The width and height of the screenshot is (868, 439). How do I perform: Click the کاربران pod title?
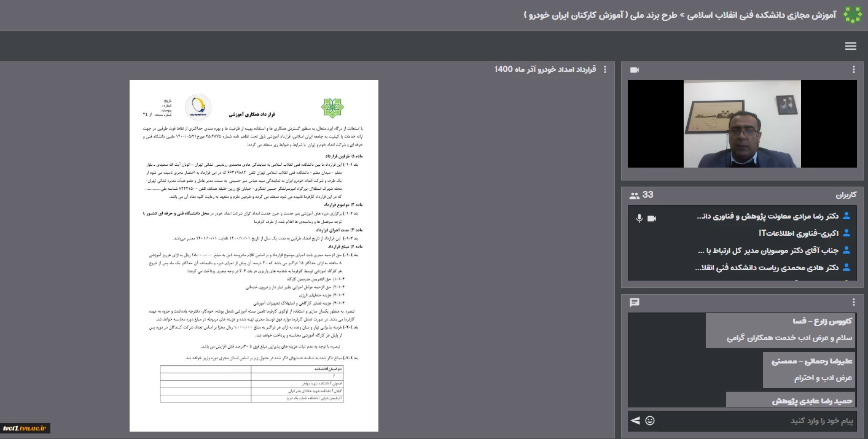(x=846, y=195)
